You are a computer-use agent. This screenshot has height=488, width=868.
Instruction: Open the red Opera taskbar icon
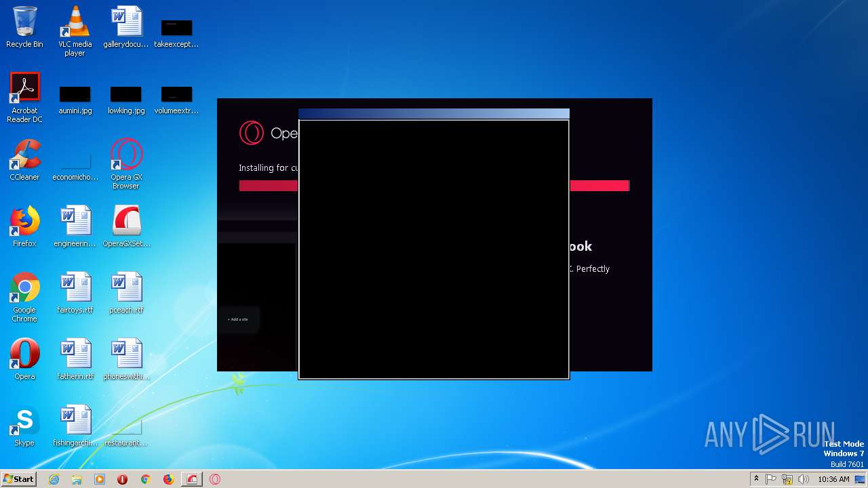point(123,479)
